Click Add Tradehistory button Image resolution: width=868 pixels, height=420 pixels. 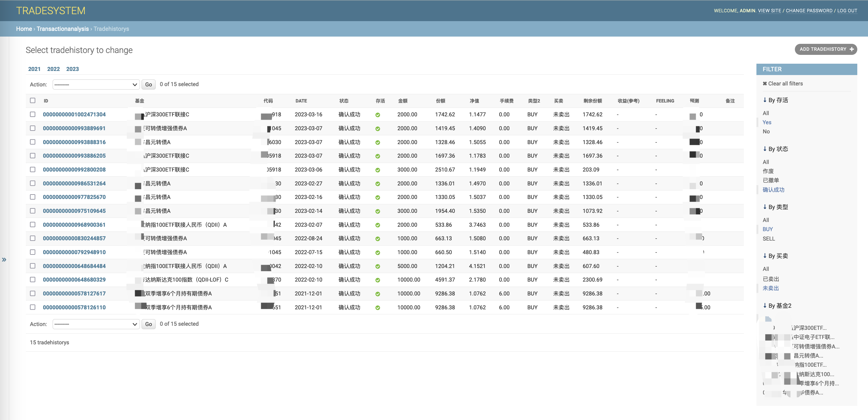(x=826, y=49)
